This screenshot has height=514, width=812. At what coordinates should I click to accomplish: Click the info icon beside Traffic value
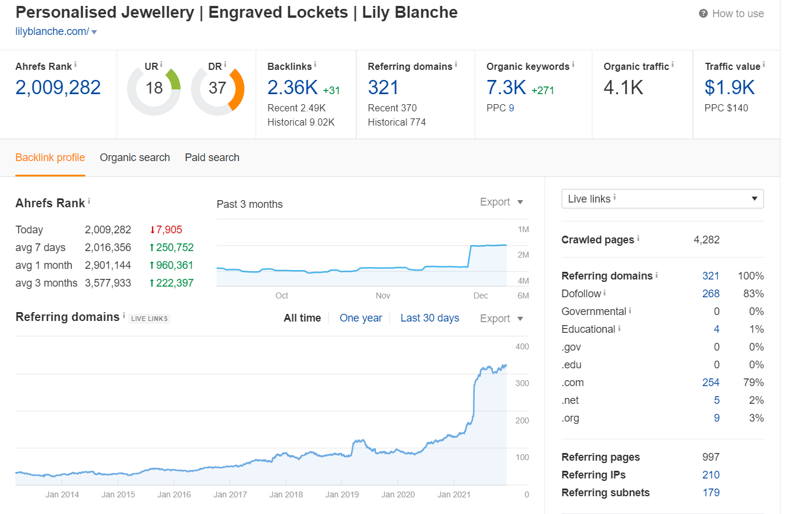(x=764, y=64)
